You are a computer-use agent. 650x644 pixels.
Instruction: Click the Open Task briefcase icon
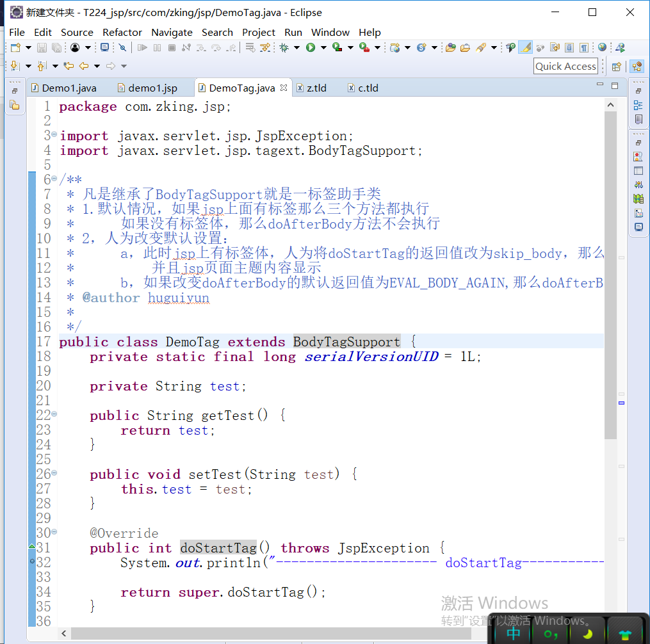[x=465, y=47]
